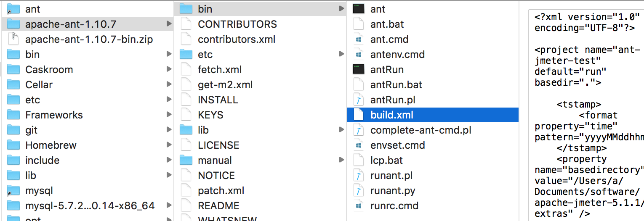Click the ant.cmd Windows script icon
The width and height of the screenshot is (644, 221).
[x=359, y=39]
